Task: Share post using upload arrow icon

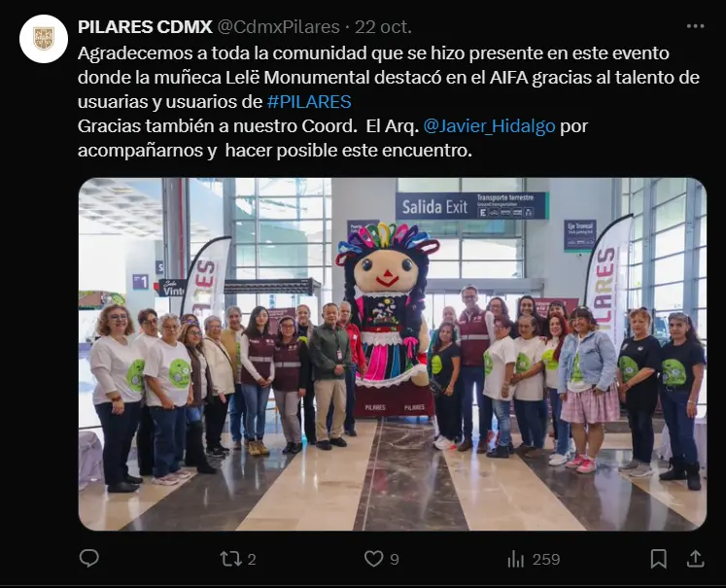Action: pyautogui.click(x=695, y=559)
